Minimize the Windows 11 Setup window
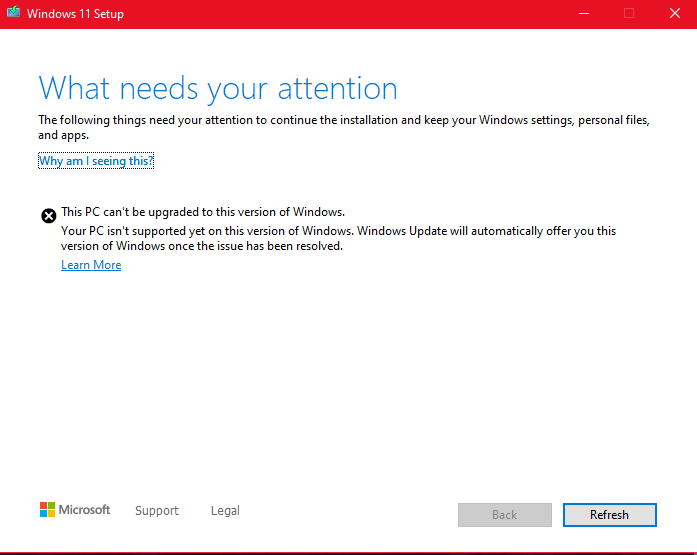Image resolution: width=697 pixels, height=555 pixels. point(584,14)
